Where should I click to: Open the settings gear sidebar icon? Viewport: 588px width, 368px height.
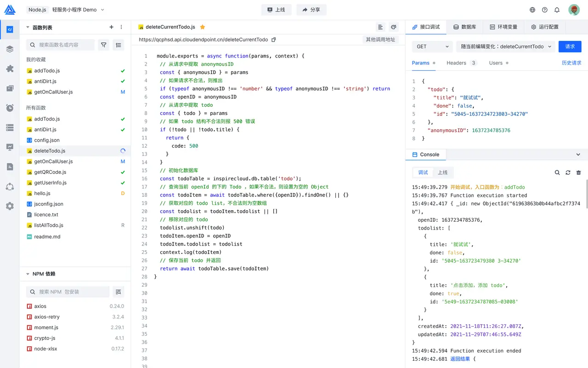point(10,206)
